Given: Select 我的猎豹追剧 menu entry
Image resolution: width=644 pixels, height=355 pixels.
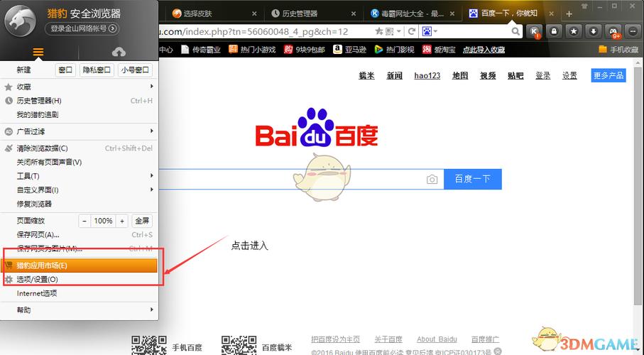Looking at the screenshot, I should pyautogui.click(x=79, y=114).
